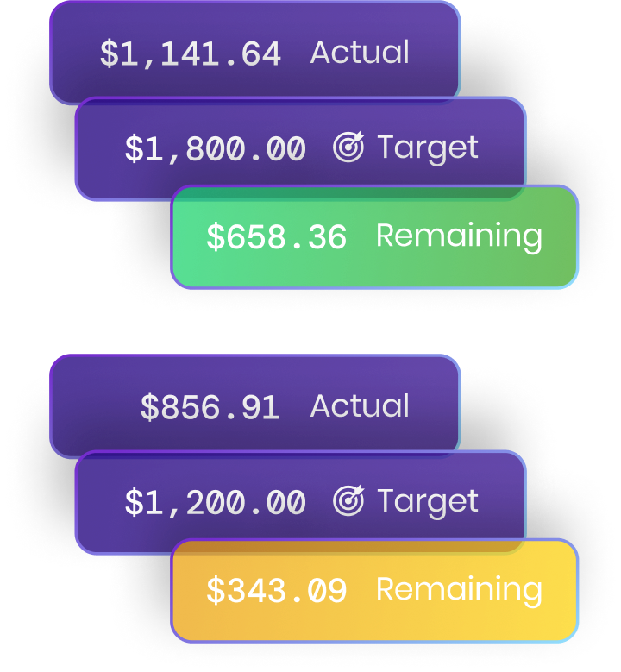
Task: Click the bullseye icon beside $1,200.00
Action: (x=348, y=501)
